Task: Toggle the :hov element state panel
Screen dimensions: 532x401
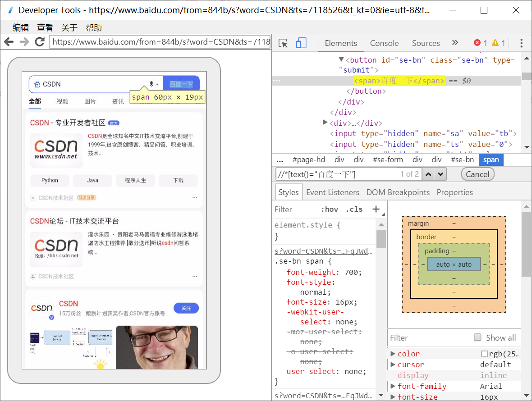Action: 330,209
